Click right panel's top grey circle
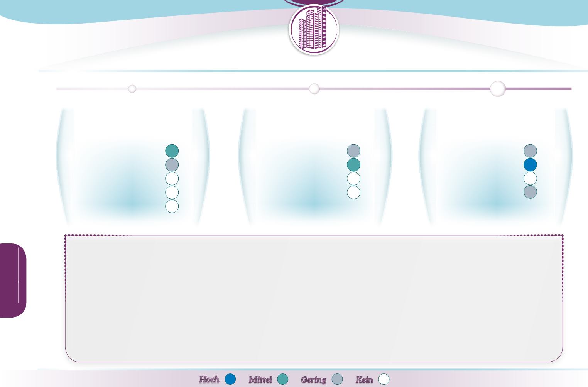Viewport: 588px width, 387px height. (531, 151)
